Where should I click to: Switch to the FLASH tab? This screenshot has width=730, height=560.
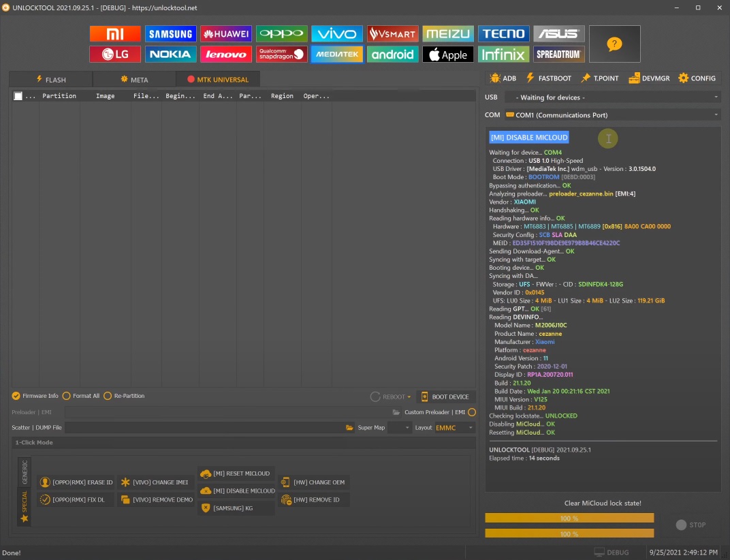51,80
